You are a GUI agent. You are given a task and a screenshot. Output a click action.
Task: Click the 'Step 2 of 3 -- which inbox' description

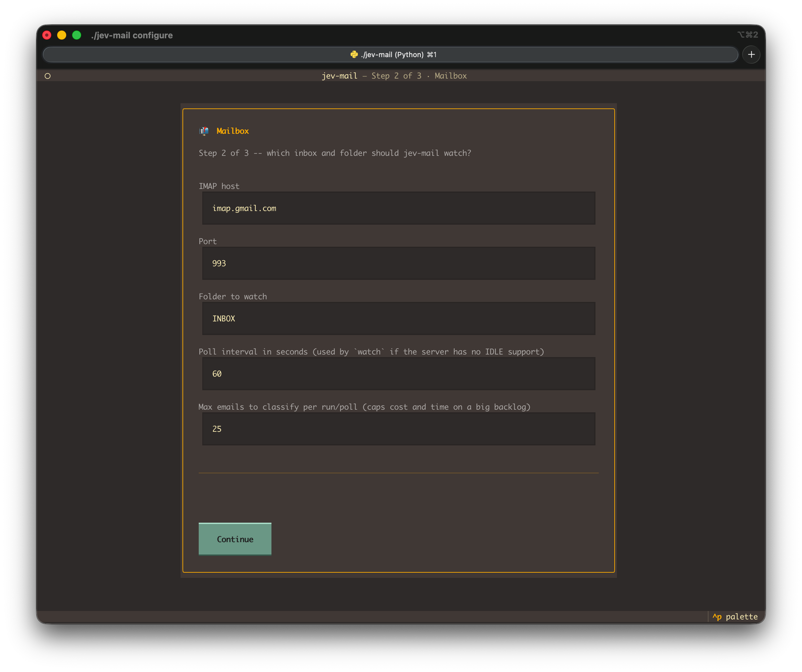coord(335,153)
